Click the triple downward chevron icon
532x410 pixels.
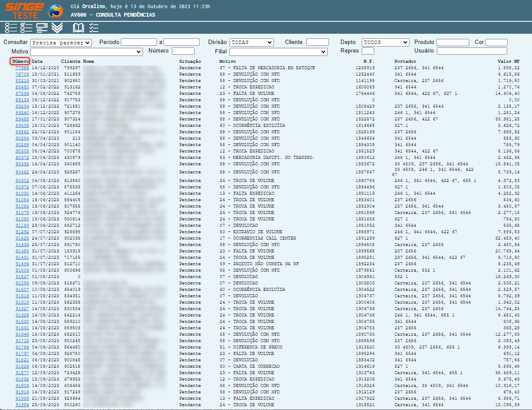(57, 28)
